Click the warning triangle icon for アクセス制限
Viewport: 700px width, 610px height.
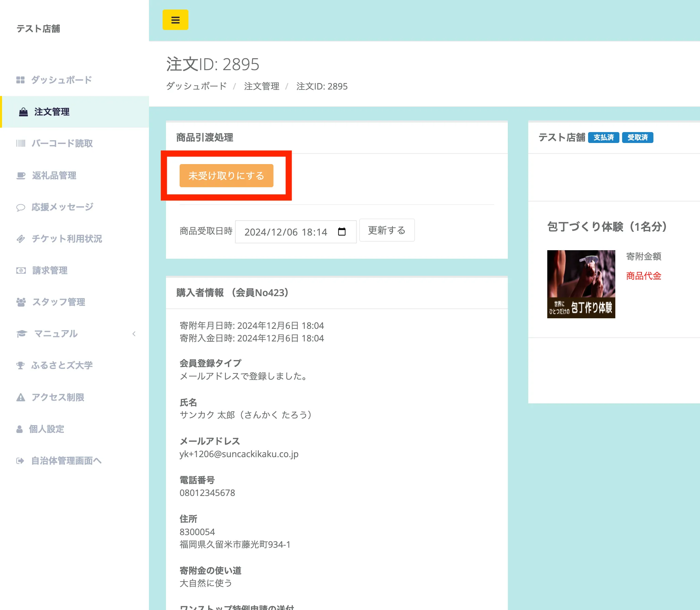[x=21, y=397]
